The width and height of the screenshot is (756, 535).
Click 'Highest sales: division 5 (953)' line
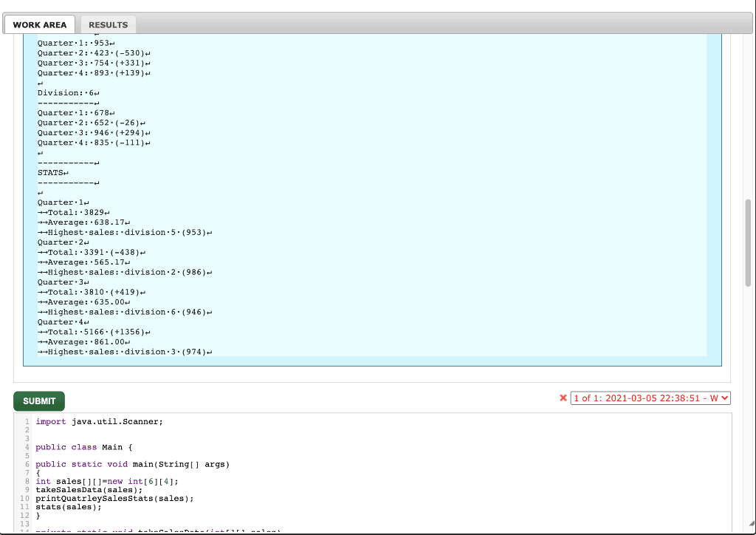point(125,233)
